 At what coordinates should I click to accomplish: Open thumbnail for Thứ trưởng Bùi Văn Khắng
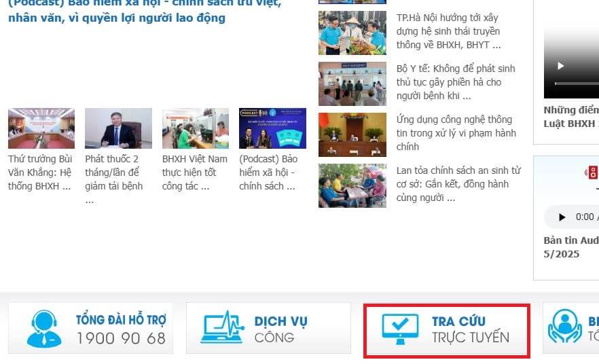point(41,128)
